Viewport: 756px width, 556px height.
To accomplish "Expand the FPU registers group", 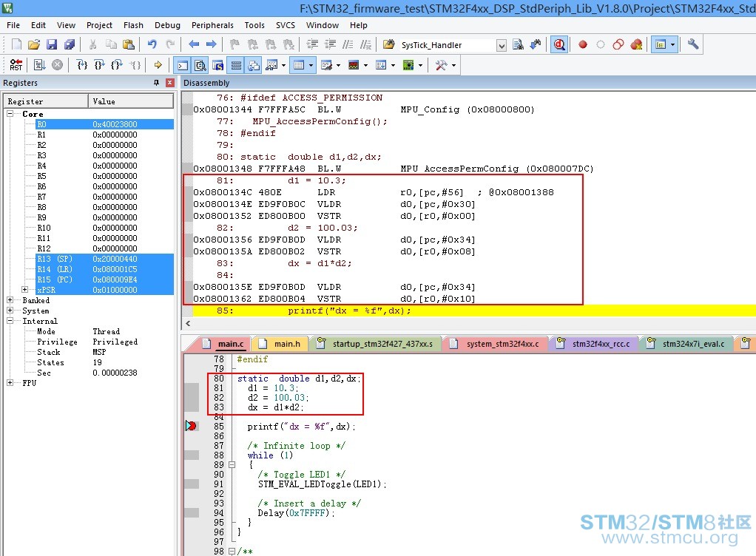I will (x=10, y=382).
